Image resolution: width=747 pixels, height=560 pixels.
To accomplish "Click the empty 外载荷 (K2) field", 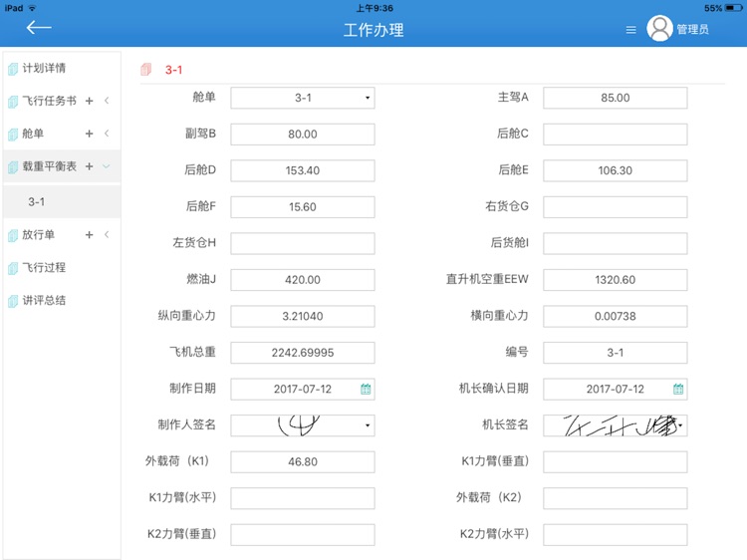I will (616, 498).
